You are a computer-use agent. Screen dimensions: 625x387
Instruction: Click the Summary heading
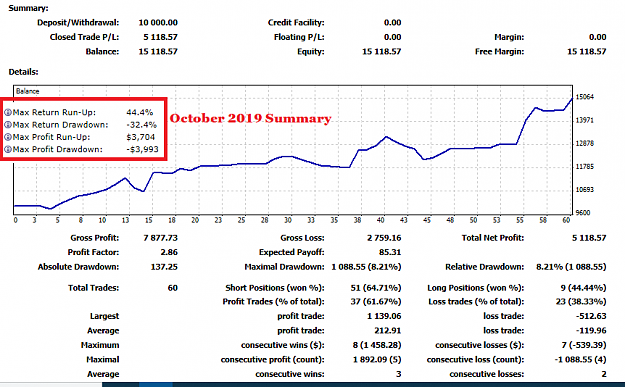click(x=28, y=8)
